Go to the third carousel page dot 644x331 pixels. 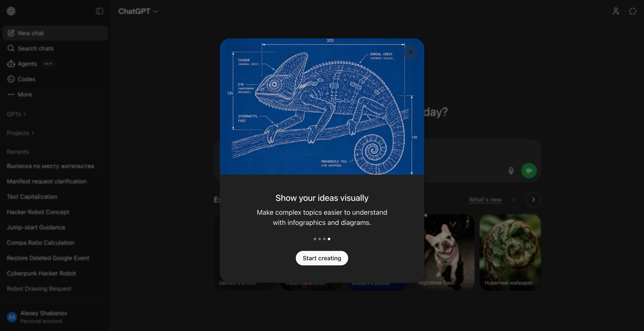point(324,239)
